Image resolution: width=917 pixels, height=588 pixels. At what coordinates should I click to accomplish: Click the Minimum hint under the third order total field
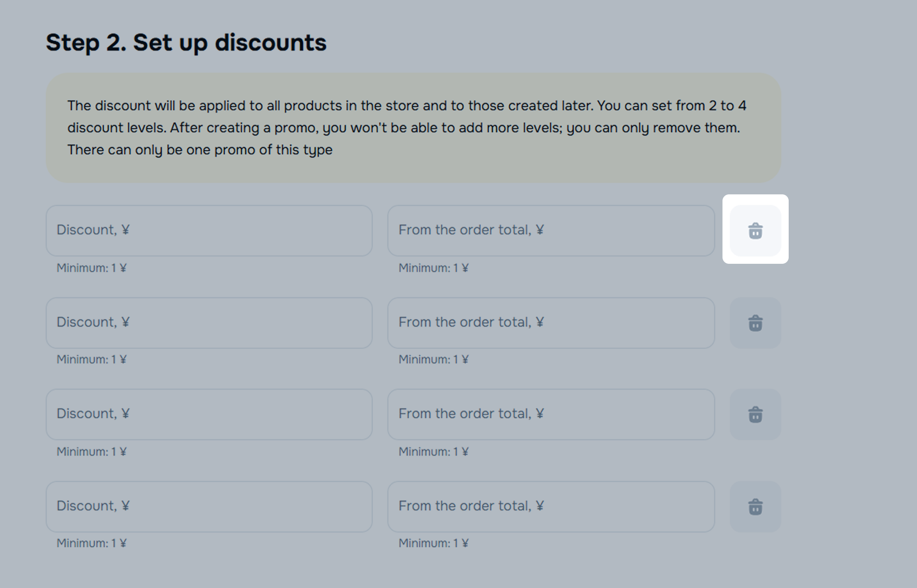434,452
